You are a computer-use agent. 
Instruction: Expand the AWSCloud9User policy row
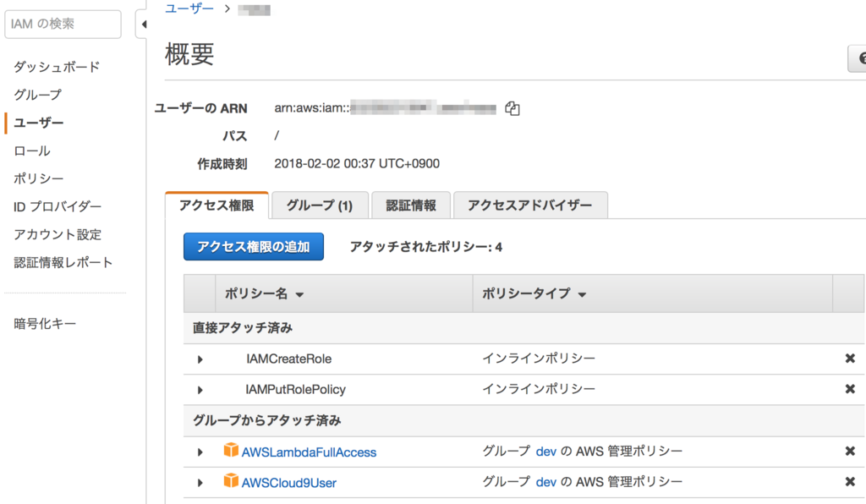pyautogui.click(x=200, y=483)
